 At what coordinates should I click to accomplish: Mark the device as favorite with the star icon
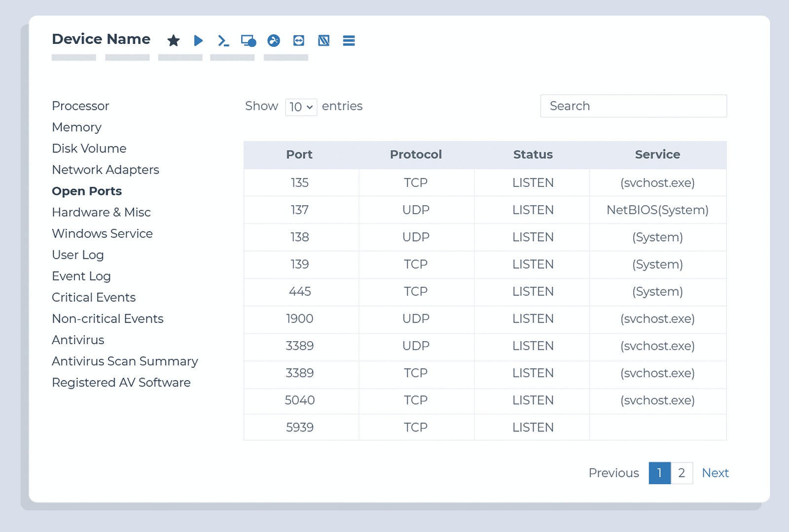tap(173, 41)
